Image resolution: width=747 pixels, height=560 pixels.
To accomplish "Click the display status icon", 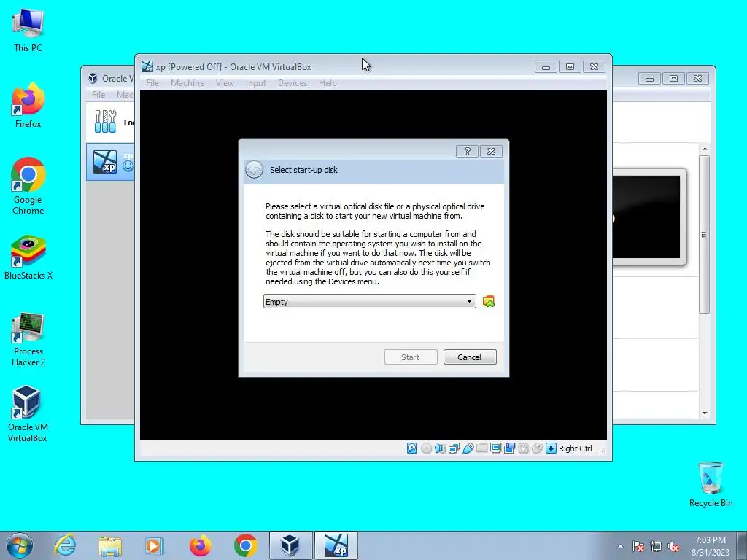I will pos(495,448).
